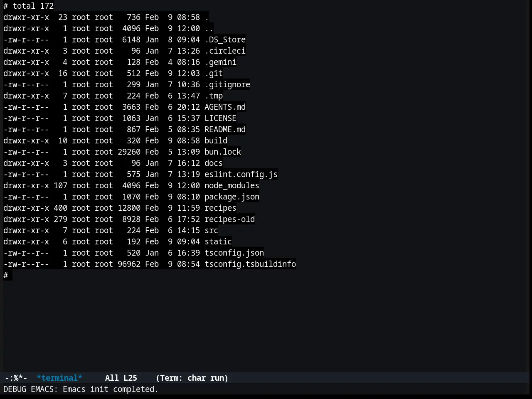Click the recipes-old directory name
The height and width of the screenshot is (399, 532).
point(229,219)
